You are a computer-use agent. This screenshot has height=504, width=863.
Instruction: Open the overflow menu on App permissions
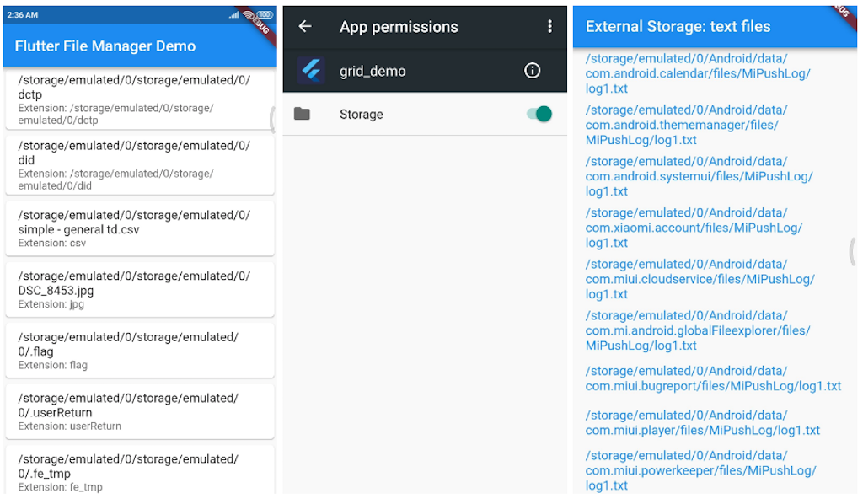click(x=550, y=27)
